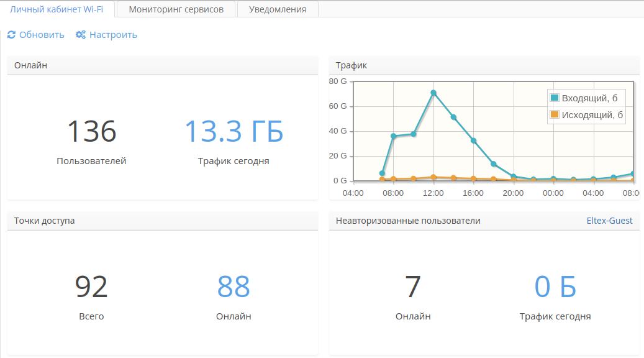Click the Обновить link

click(x=42, y=35)
